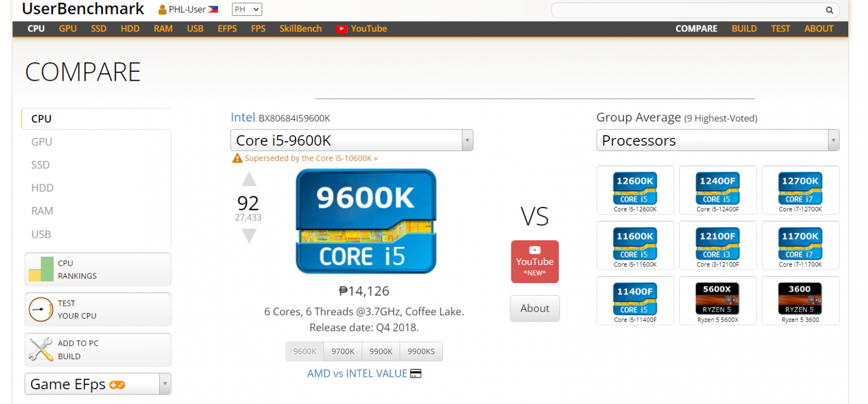Open CPU Rankings bar chart button
The image size is (868, 404).
[41, 270]
